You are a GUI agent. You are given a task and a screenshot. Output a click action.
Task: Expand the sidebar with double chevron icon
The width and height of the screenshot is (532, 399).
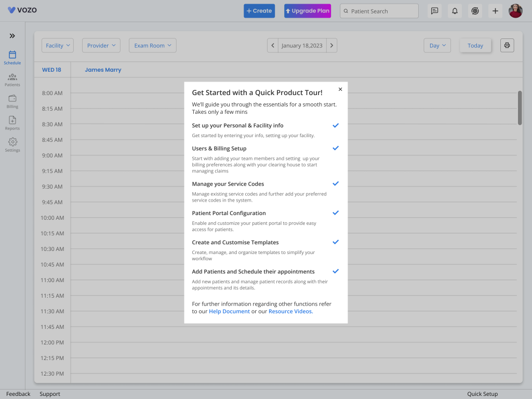pyautogui.click(x=12, y=36)
